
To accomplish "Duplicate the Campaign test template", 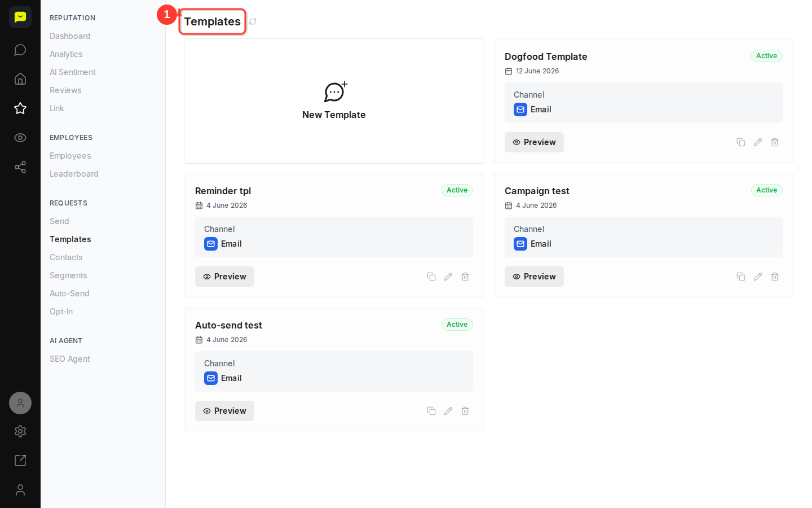I will (x=741, y=277).
